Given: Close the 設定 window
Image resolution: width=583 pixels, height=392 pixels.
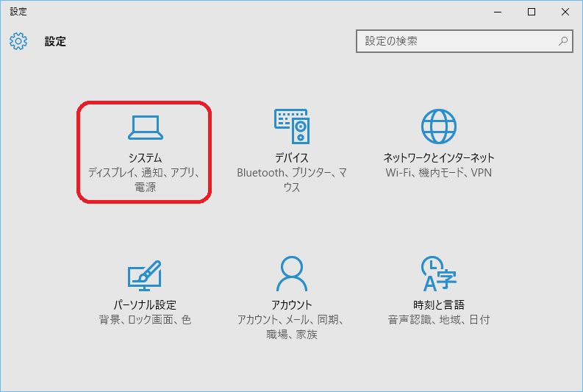Looking at the screenshot, I should coord(565,12).
